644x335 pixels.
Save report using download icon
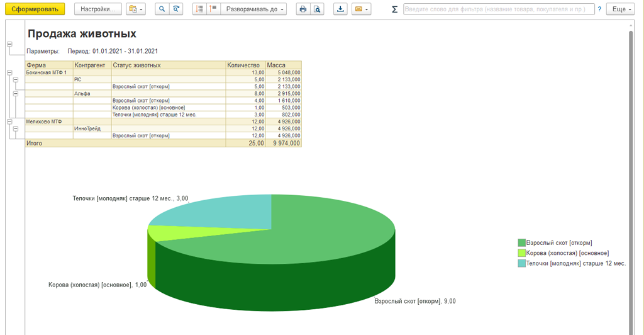click(340, 9)
